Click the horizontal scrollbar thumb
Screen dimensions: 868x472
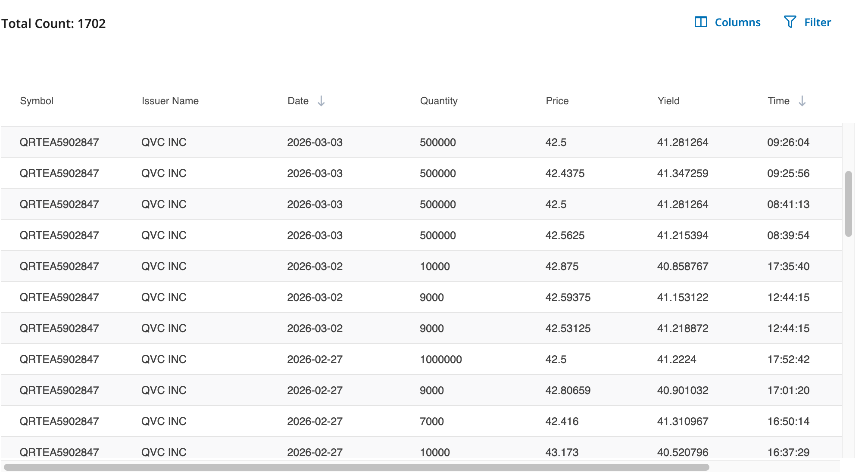click(356, 467)
